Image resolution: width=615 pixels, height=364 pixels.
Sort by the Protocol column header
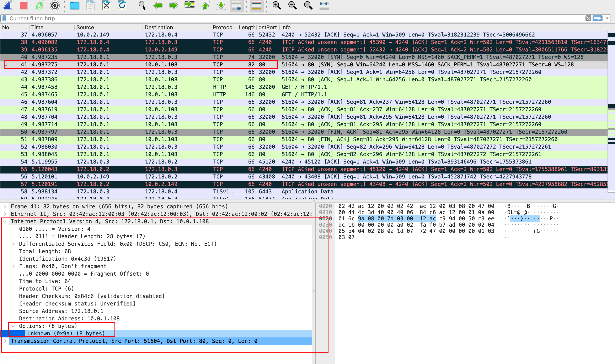click(x=223, y=27)
